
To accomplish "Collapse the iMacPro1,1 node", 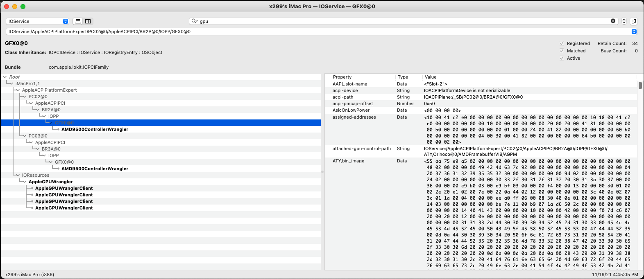I will point(11,83).
